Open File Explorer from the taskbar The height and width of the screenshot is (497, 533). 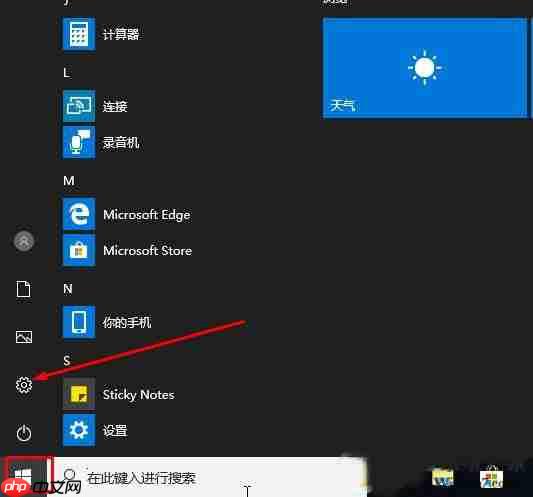pyautogui.click(x=443, y=477)
